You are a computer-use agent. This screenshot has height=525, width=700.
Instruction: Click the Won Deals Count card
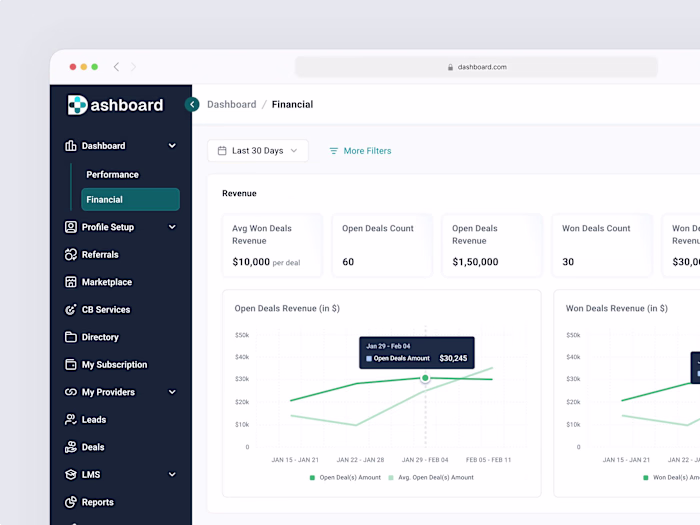coord(602,246)
